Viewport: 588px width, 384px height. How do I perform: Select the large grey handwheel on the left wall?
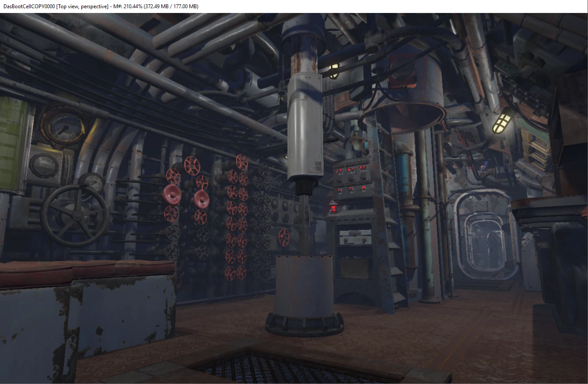coord(75,216)
